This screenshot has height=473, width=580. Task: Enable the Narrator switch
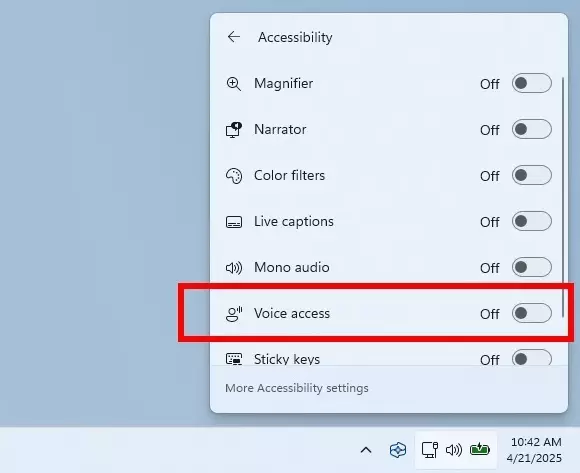point(532,129)
